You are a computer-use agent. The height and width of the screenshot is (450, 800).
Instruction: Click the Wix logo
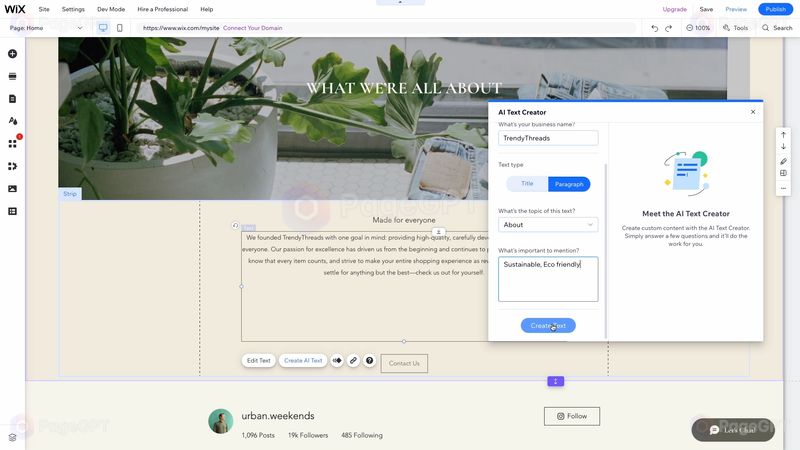(15, 9)
